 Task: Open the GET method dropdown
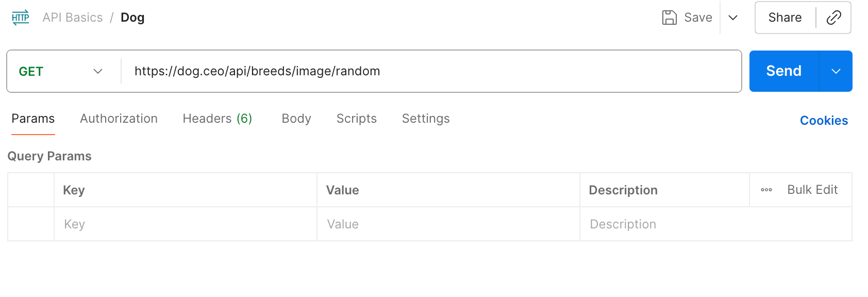61,71
